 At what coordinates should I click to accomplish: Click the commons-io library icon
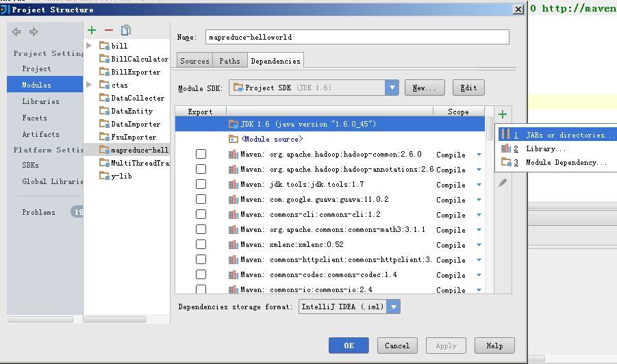[233, 290]
